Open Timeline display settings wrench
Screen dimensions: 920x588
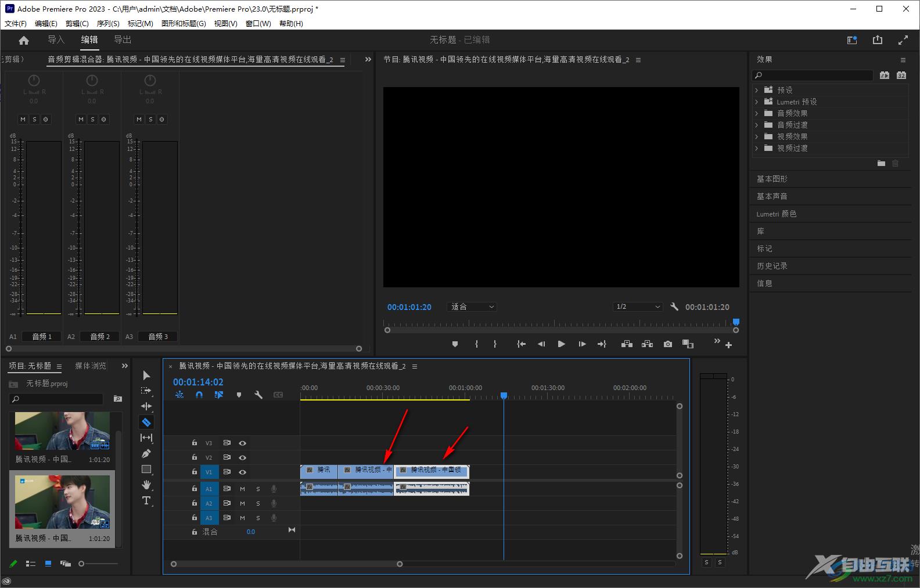point(258,395)
